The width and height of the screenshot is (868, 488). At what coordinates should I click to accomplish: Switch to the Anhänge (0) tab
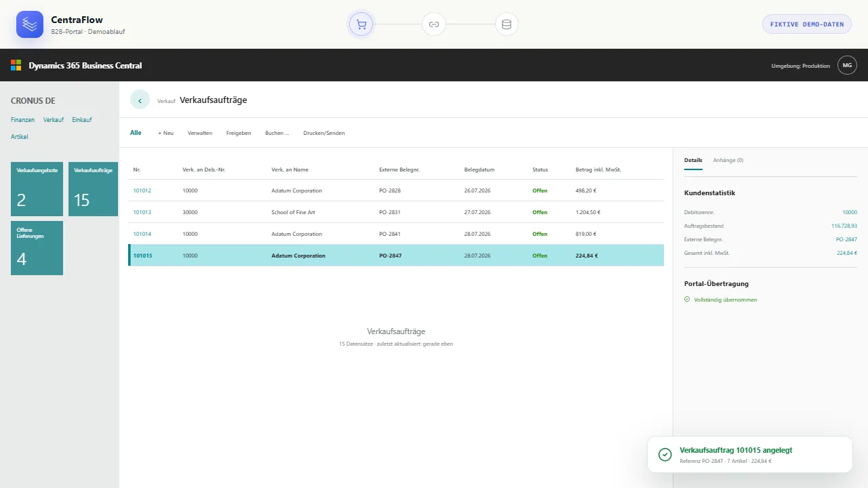728,160
